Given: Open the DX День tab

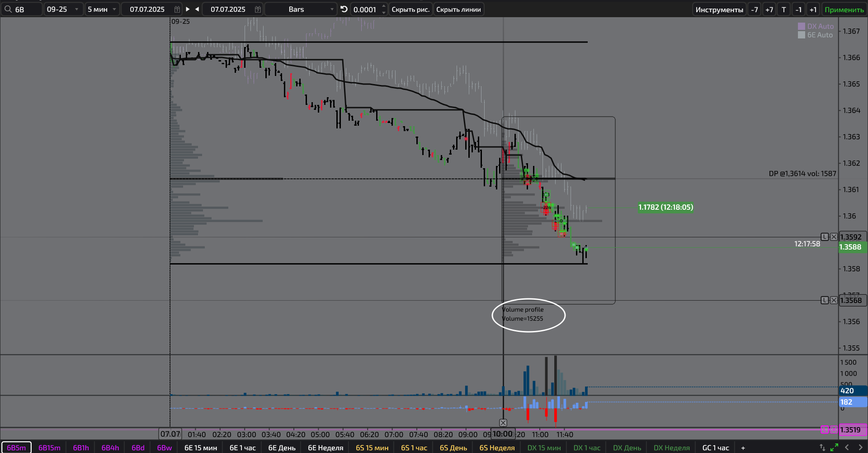Looking at the screenshot, I should [x=627, y=448].
